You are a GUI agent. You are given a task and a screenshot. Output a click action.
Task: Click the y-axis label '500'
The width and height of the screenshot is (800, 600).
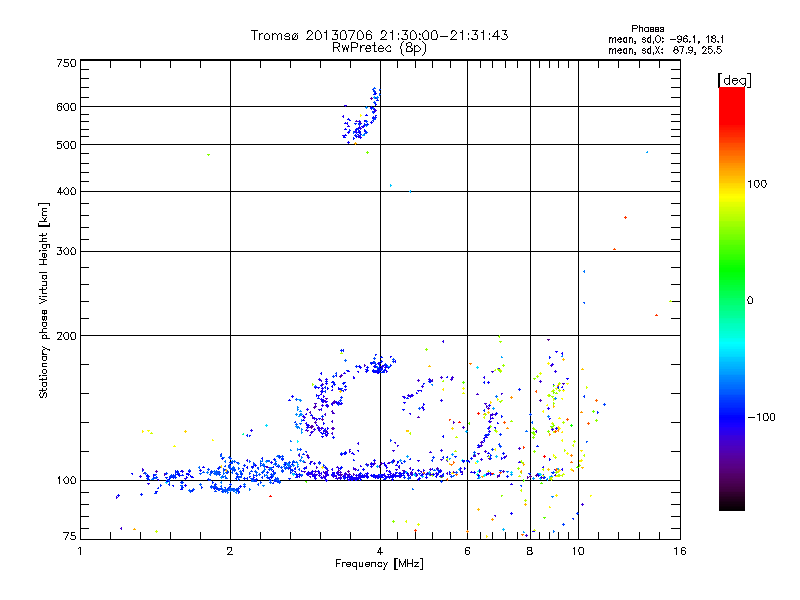(66, 145)
